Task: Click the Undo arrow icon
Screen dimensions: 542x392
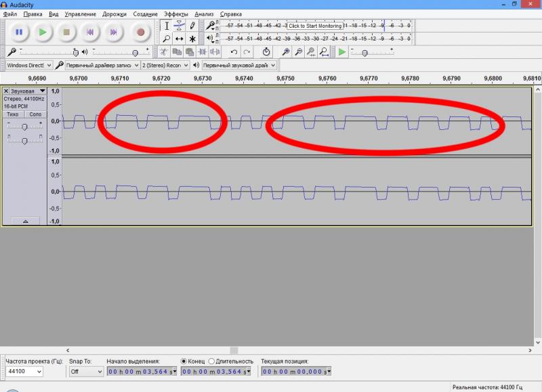Action: click(234, 51)
